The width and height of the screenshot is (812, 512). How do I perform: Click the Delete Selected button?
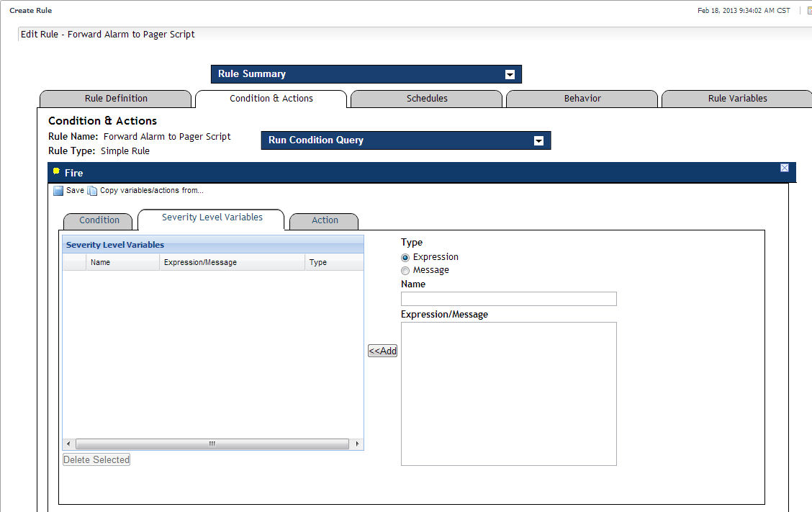pos(96,459)
